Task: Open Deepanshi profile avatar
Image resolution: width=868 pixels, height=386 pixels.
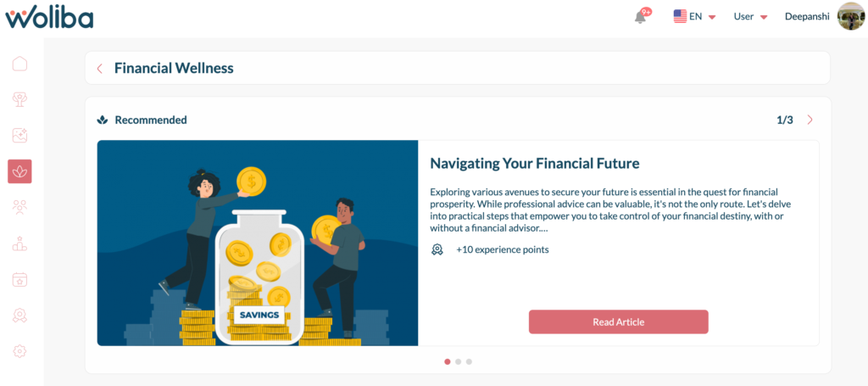Action: click(850, 16)
